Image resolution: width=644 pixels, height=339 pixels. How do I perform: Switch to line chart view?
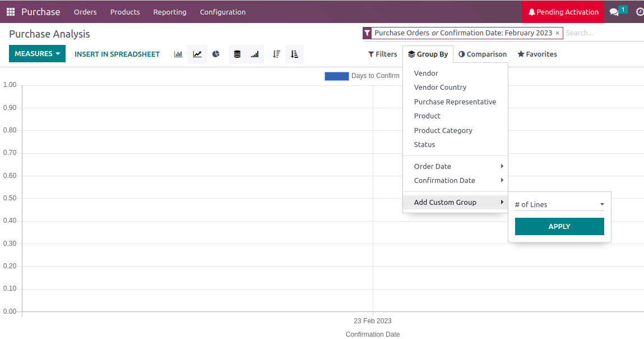pyautogui.click(x=197, y=54)
